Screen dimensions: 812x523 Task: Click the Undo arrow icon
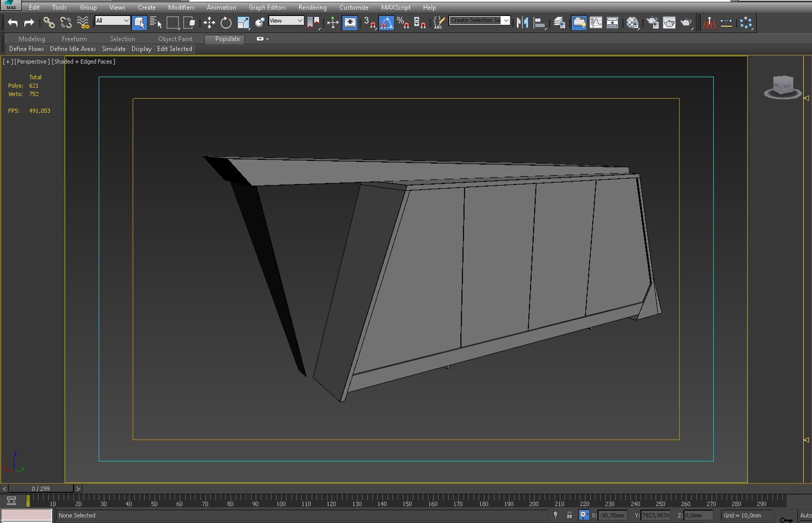point(13,23)
